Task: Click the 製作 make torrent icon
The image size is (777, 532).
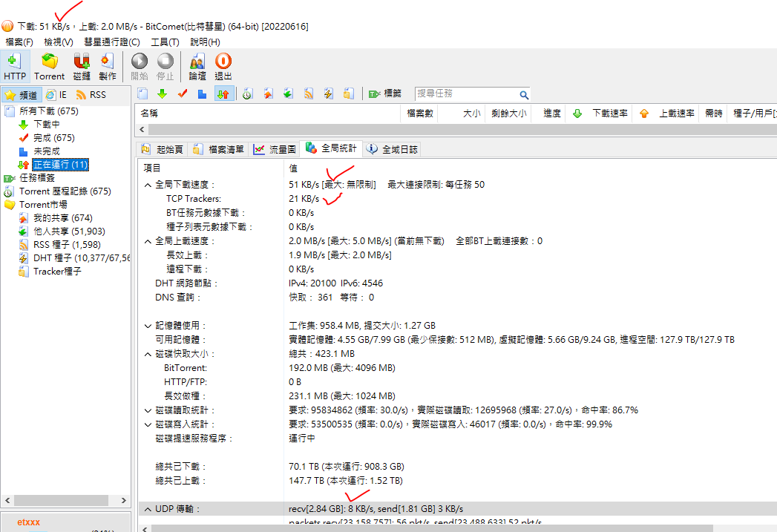Action: click(x=108, y=67)
